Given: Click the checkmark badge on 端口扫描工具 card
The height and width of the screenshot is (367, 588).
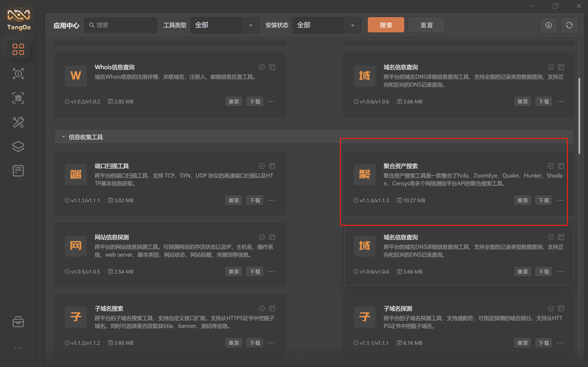Looking at the screenshot, I should click(262, 166).
